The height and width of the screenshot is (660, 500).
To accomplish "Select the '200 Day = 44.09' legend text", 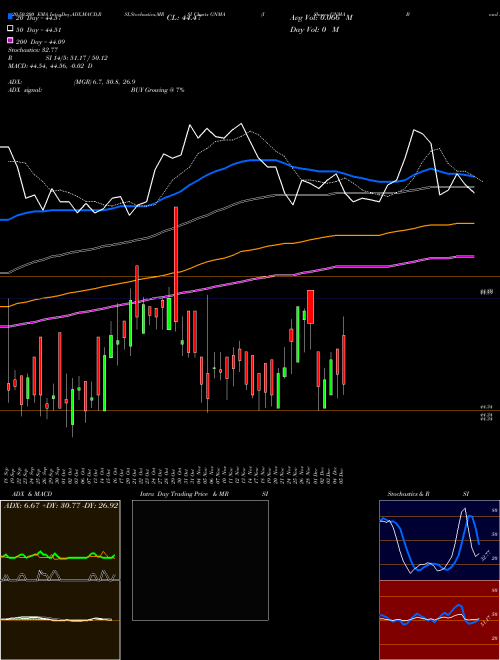I will 41,42.
